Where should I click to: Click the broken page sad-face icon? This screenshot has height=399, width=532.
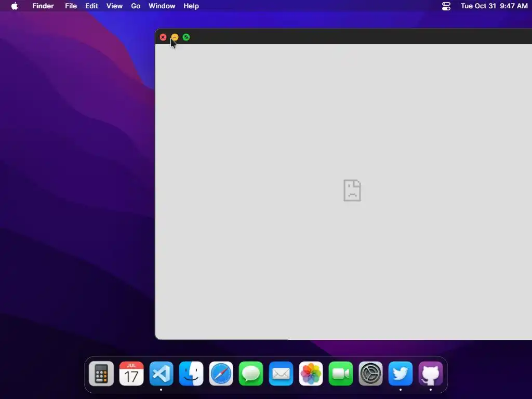(x=352, y=190)
